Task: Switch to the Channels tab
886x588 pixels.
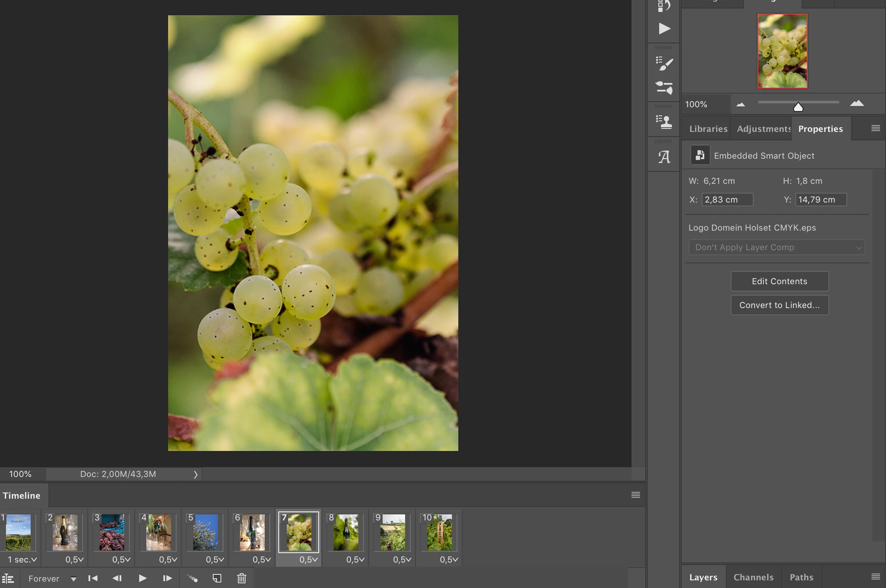Action: tap(753, 577)
